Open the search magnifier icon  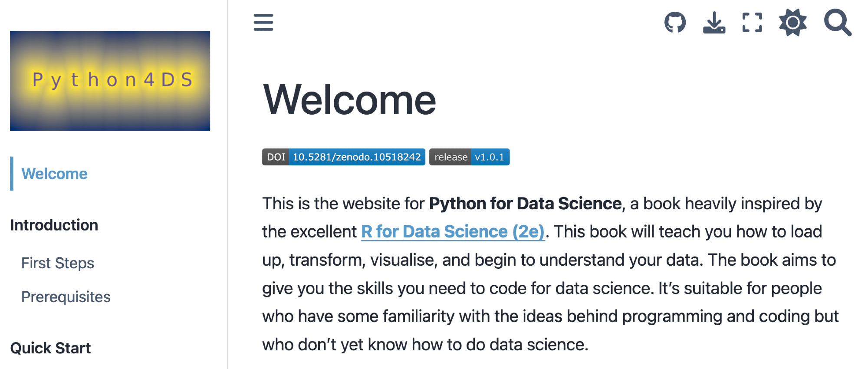[x=837, y=23]
